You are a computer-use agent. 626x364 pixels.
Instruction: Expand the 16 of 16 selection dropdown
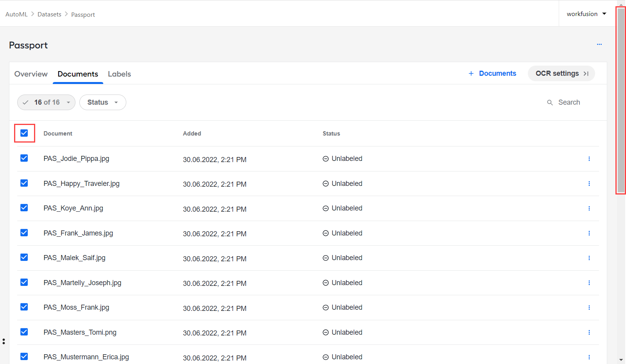[46, 102]
